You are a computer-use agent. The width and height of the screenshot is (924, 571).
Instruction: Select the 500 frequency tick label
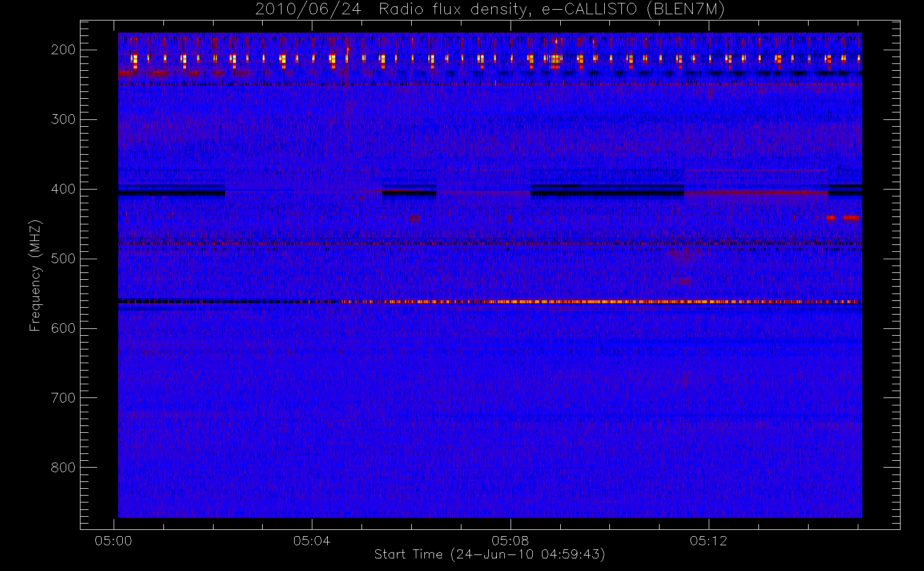[63, 259]
